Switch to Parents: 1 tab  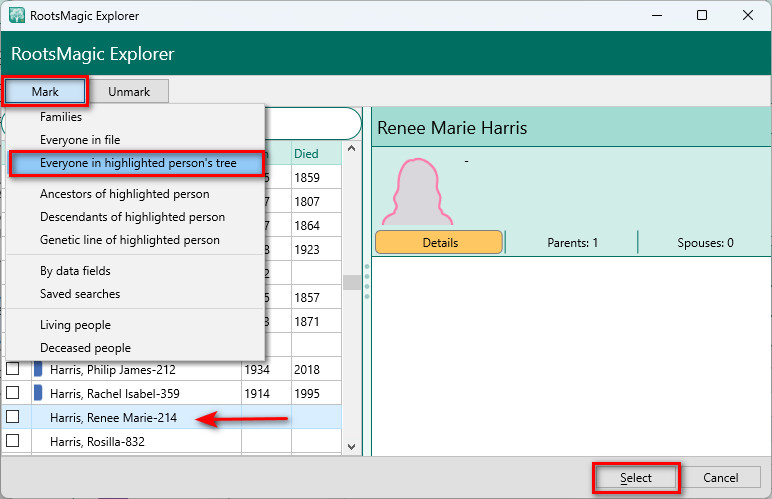(573, 243)
